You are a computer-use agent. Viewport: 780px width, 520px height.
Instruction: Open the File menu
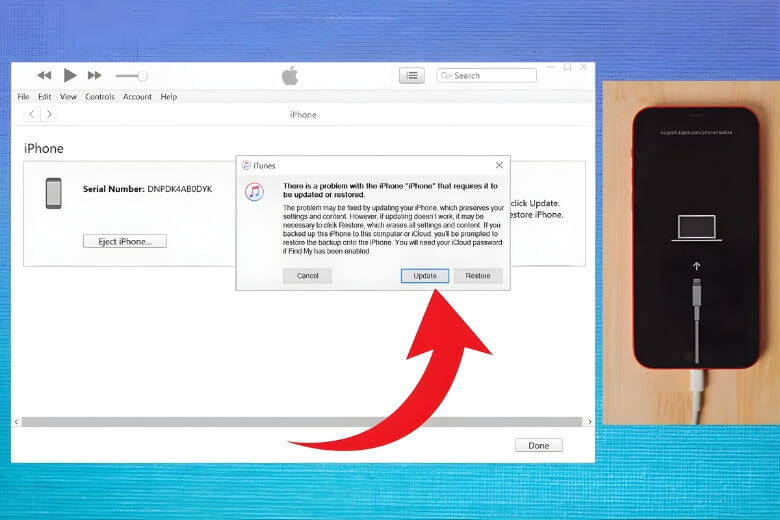[x=23, y=97]
